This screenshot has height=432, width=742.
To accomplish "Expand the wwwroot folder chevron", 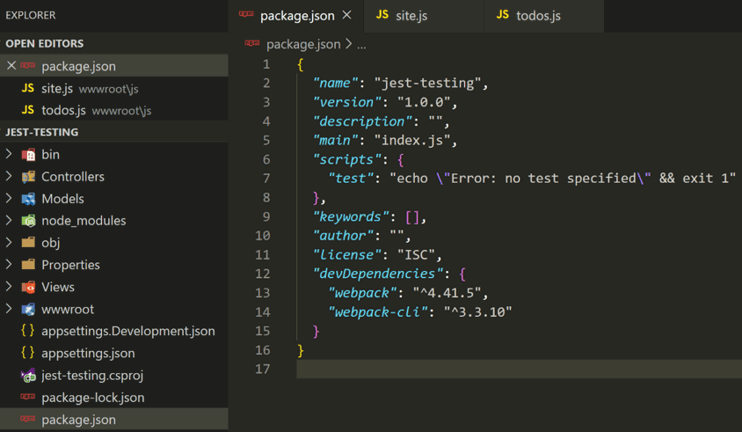I will (9, 309).
